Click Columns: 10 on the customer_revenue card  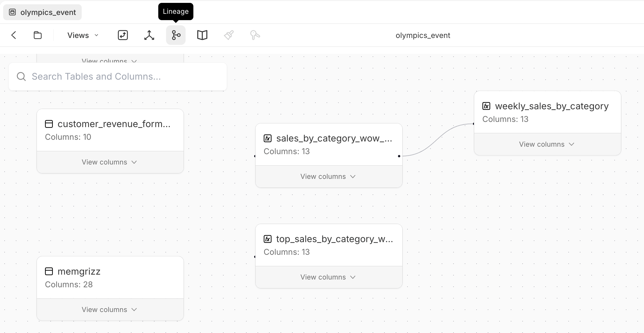(68, 137)
